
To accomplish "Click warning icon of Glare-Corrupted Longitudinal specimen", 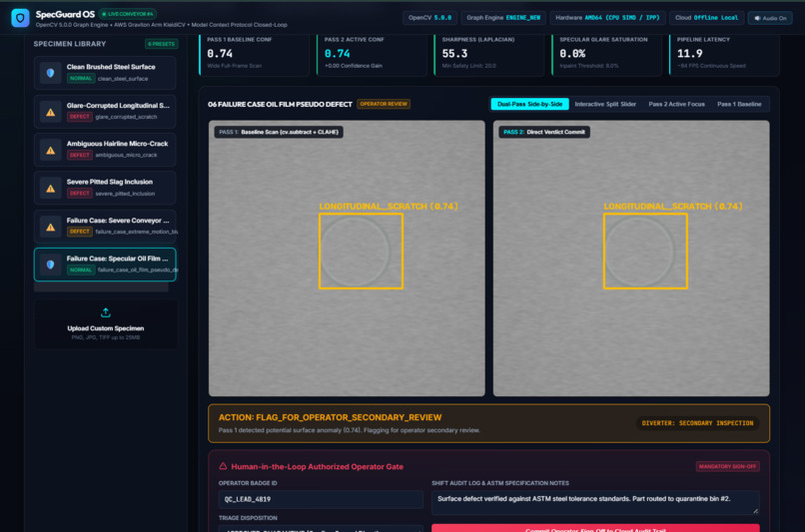I will [50, 112].
